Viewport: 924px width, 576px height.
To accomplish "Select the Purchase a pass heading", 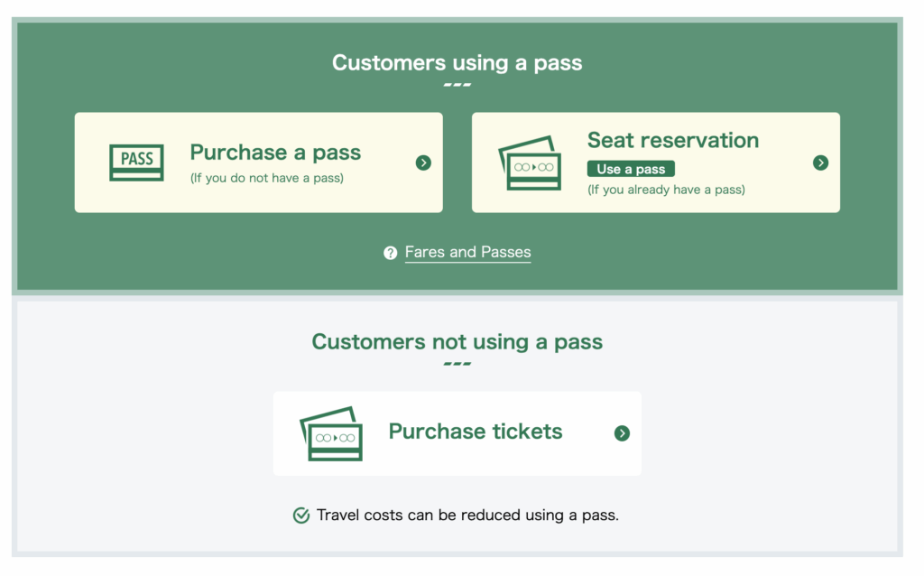I will (x=275, y=152).
